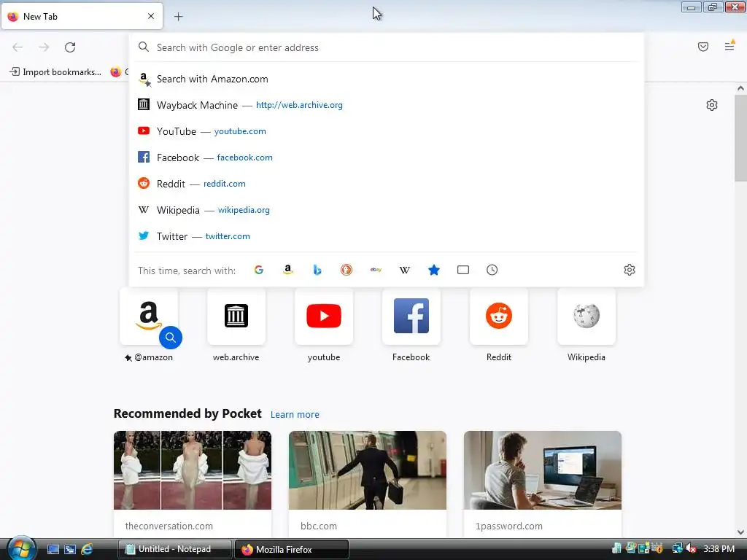Choose Wikipedia wikipedia.org suggestion

tap(387, 210)
